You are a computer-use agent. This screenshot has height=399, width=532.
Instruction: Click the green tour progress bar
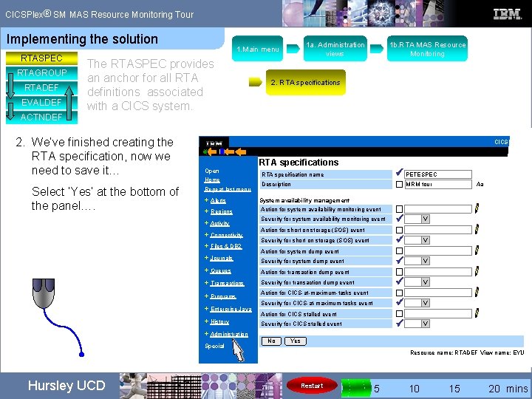tap(356, 388)
